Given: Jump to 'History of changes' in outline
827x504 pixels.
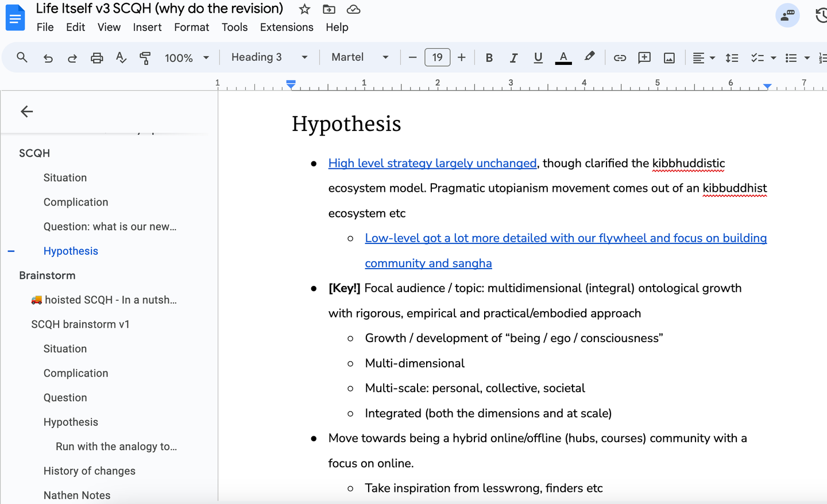Looking at the screenshot, I should (90, 471).
